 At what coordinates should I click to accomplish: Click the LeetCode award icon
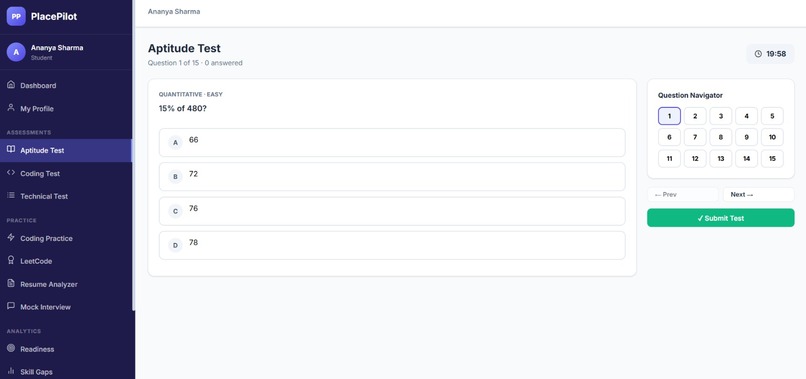pyautogui.click(x=11, y=260)
